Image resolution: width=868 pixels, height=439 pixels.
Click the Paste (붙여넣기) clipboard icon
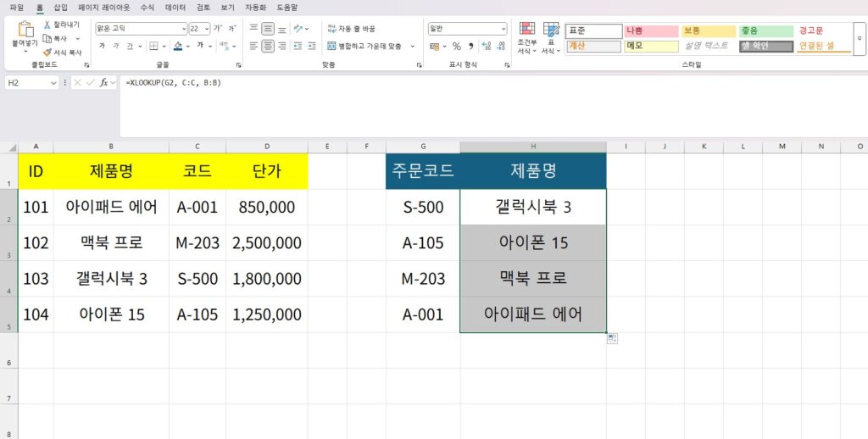(25, 29)
